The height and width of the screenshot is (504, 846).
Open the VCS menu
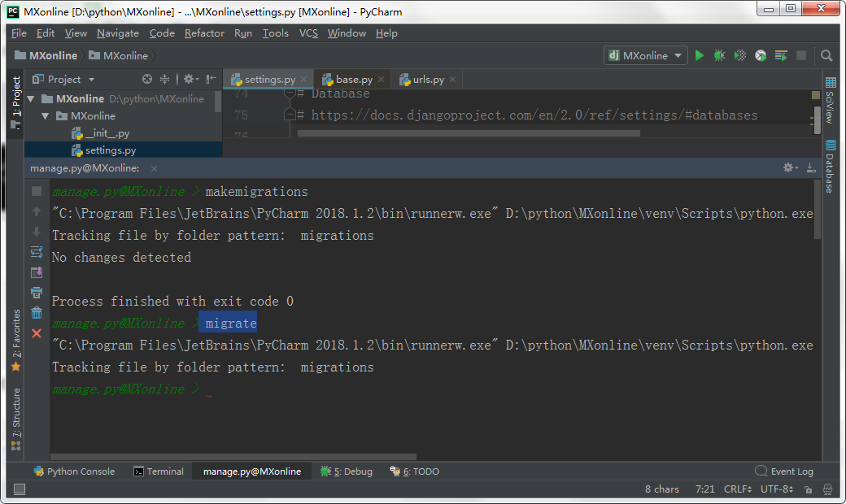[308, 33]
